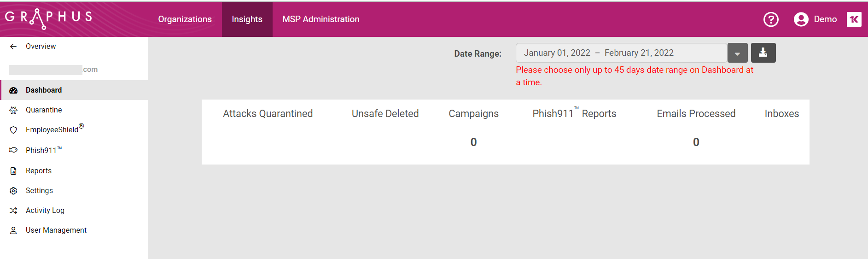This screenshot has width=868, height=259.
Task: Click the Phish911 fish icon
Action: 13,150
